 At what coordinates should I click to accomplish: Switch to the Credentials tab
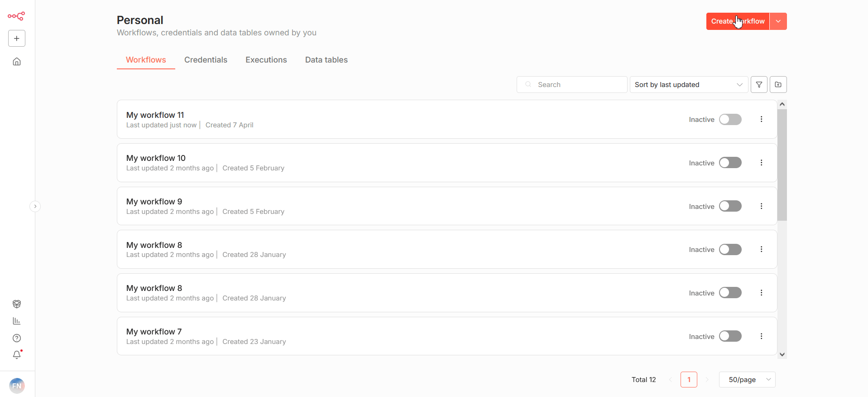[x=206, y=60]
